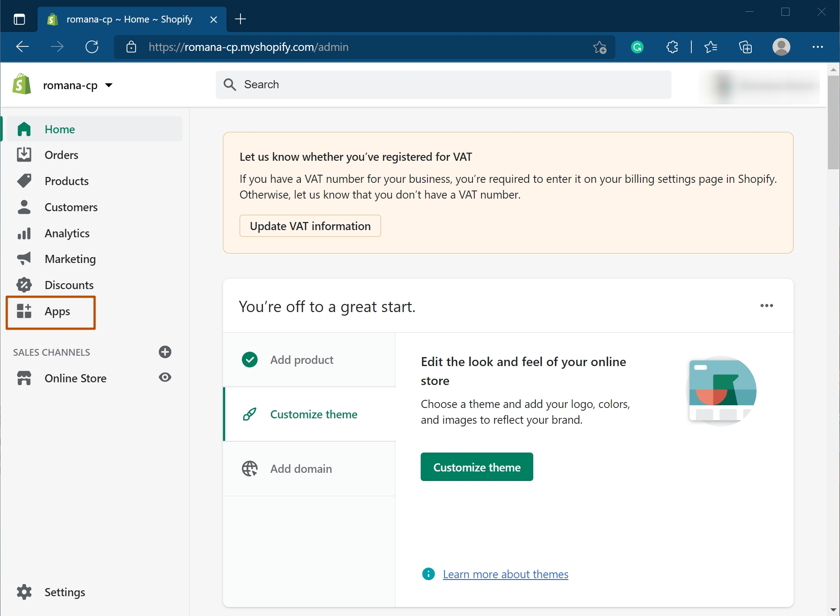Add this page to favorites
840x616 pixels.
coord(600,47)
